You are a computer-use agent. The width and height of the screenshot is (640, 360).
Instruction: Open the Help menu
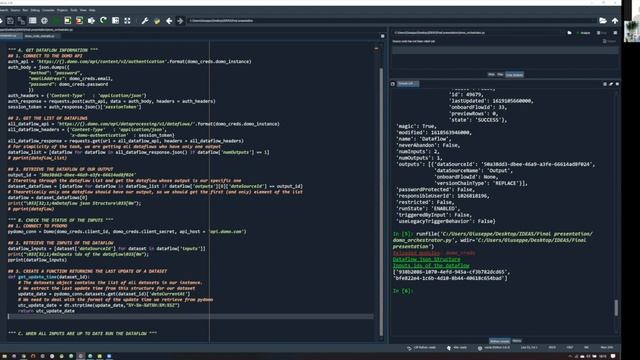(x=92, y=10)
